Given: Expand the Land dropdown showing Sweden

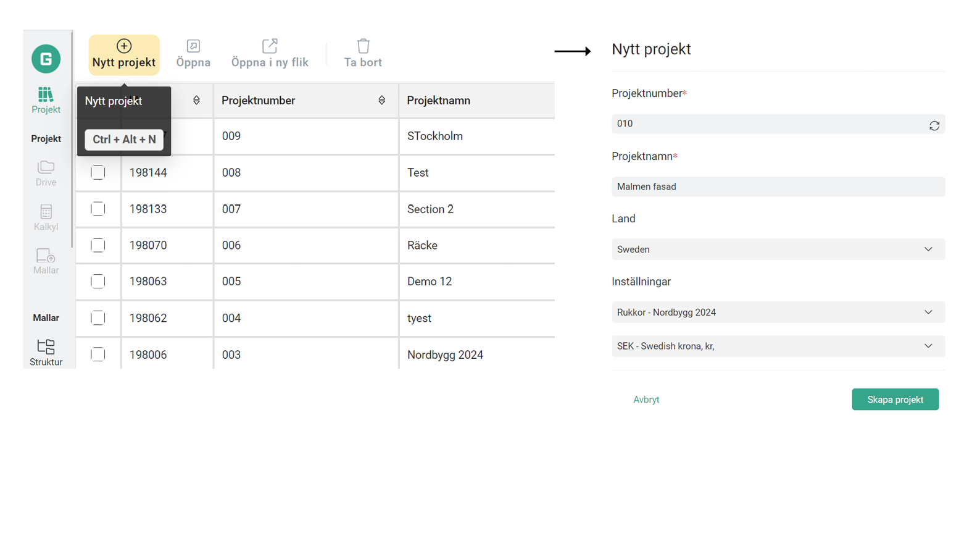Looking at the screenshot, I should tap(778, 250).
